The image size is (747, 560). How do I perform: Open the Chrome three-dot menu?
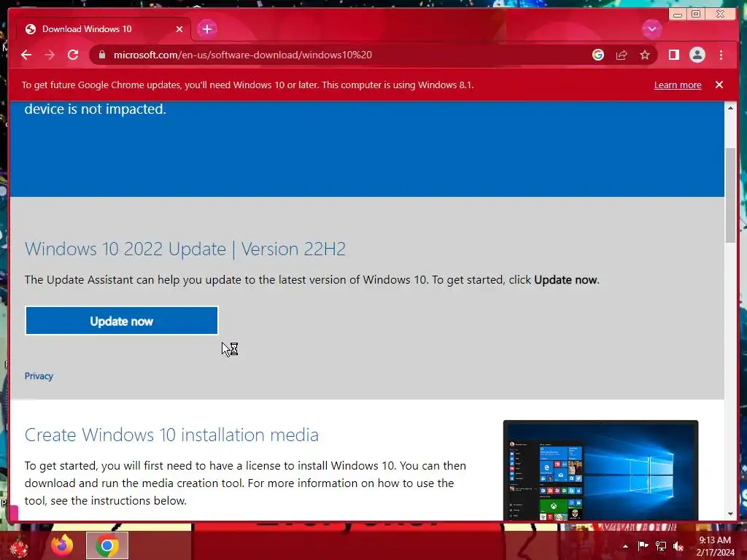click(x=721, y=55)
